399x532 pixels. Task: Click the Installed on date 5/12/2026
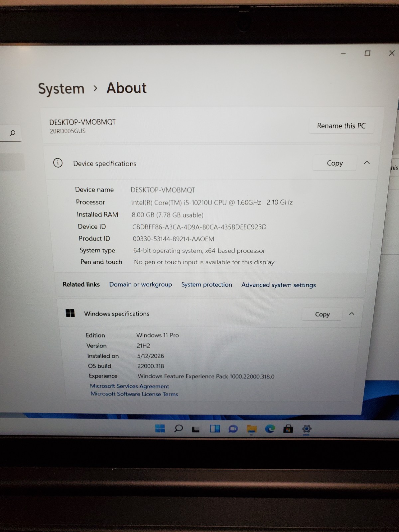(x=151, y=356)
